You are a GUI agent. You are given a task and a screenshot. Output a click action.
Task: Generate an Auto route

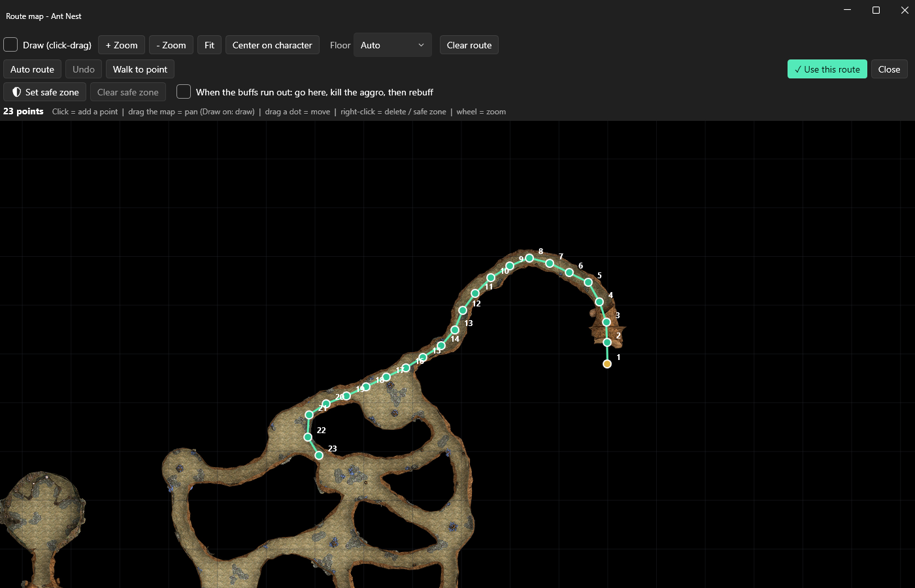point(33,69)
